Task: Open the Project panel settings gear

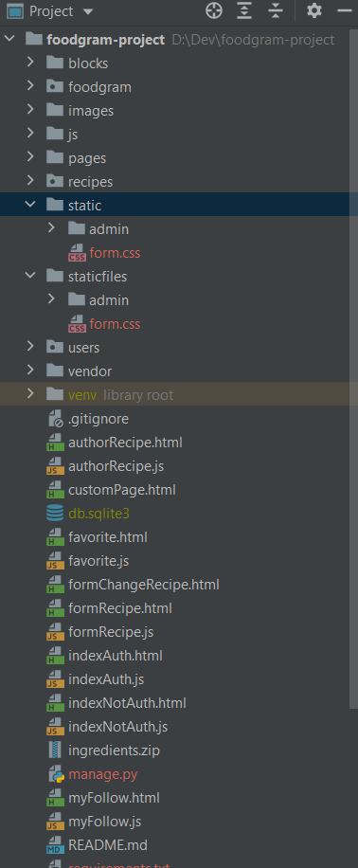Action: coord(314,10)
